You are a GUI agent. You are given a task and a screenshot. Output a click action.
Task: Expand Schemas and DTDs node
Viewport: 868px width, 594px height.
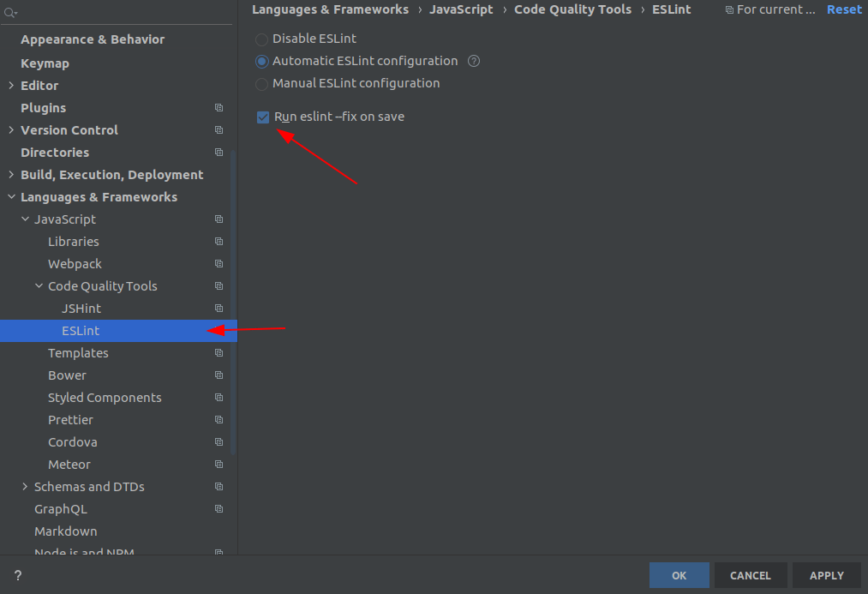click(x=25, y=487)
